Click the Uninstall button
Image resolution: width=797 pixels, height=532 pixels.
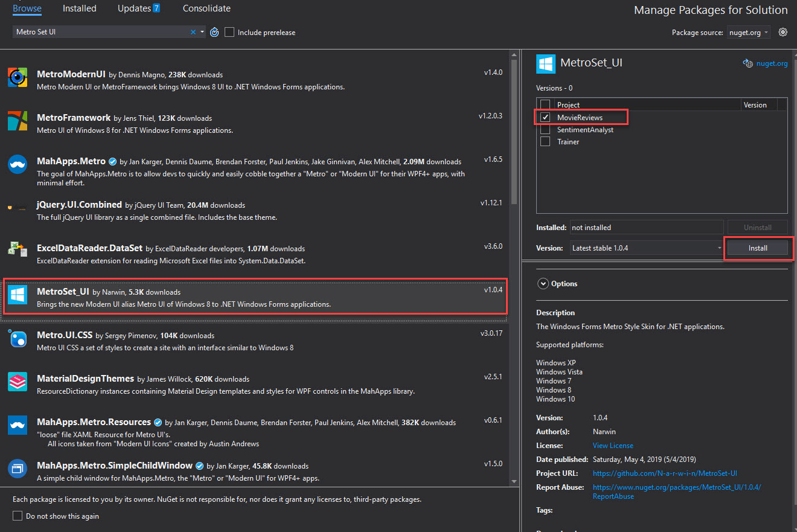coord(758,228)
